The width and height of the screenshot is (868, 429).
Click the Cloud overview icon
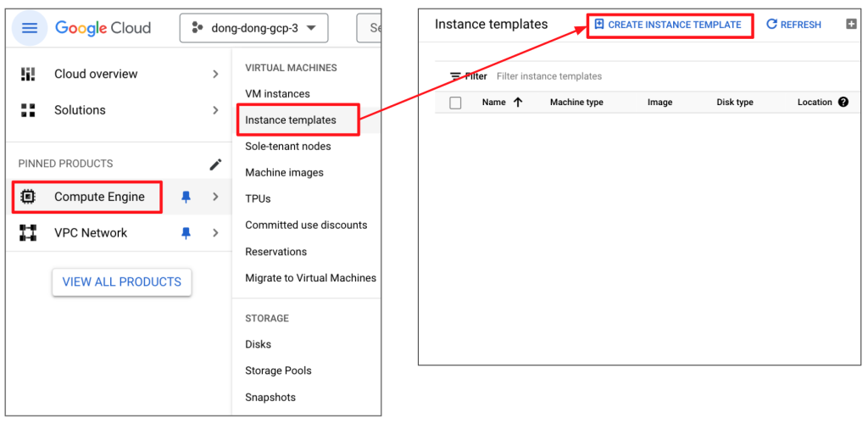click(x=28, y=74)
